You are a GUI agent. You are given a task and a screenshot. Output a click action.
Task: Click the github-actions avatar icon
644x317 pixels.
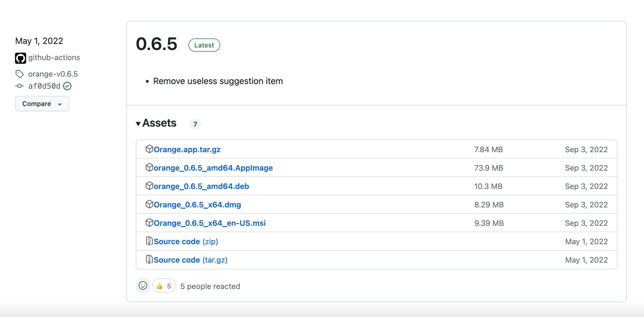[x=20, y=58]
